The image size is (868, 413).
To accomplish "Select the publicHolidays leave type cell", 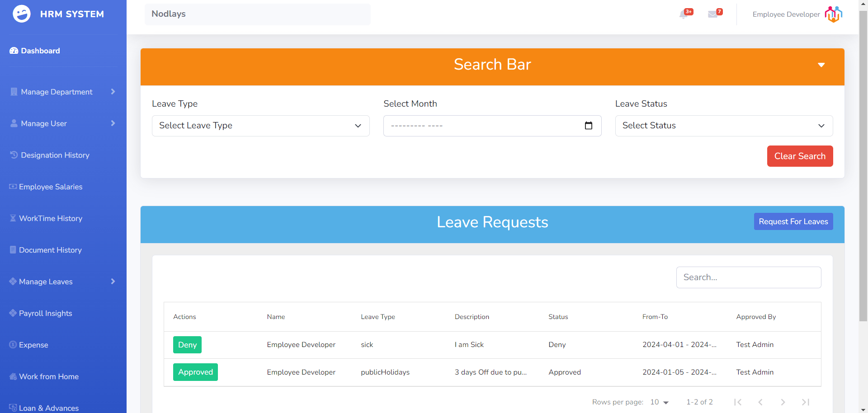I will 385,372.
